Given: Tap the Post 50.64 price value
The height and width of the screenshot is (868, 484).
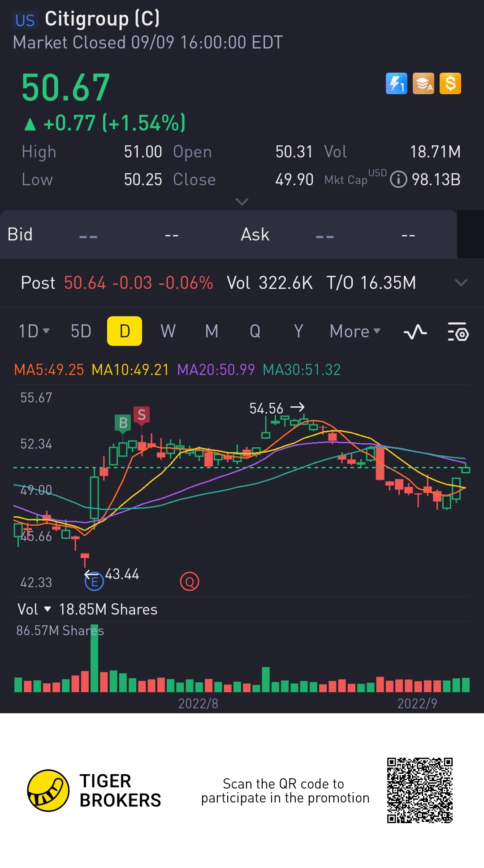Looking at the screenshot, I should (x=85, y=283).
